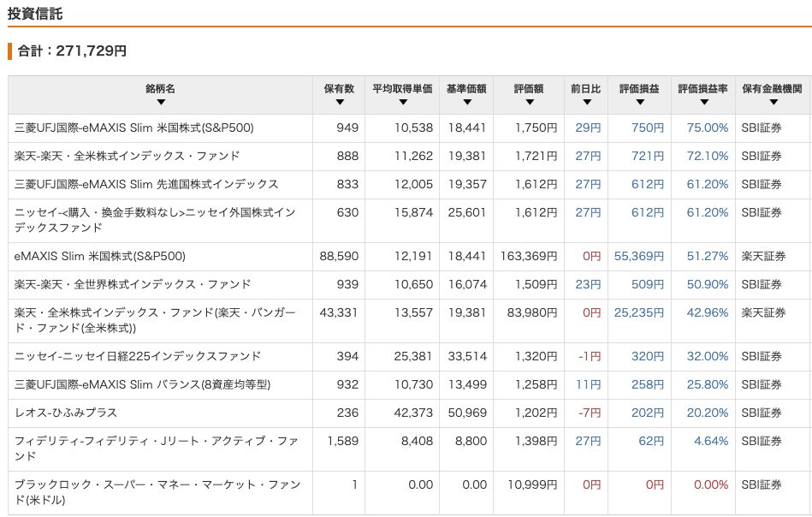Sort by 評価額 column arrow
812x517 pixels.
(x=530, y=102)
